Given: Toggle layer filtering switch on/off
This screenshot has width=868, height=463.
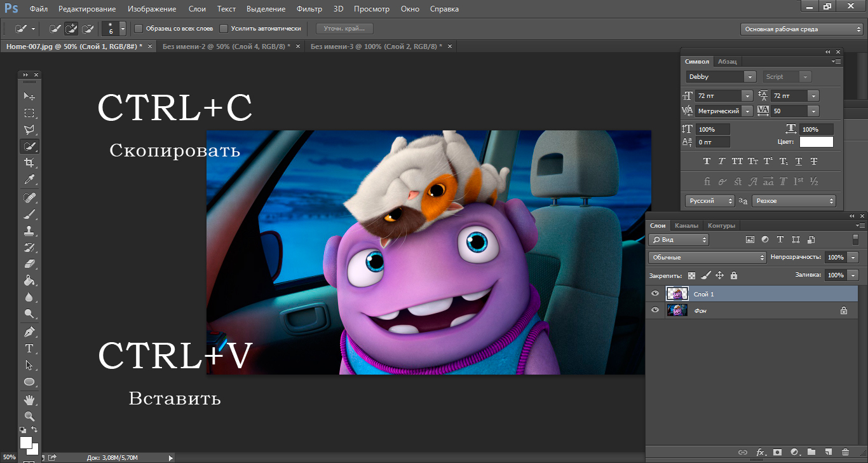Looking at the screenshot, I should (x=855, y=239).
